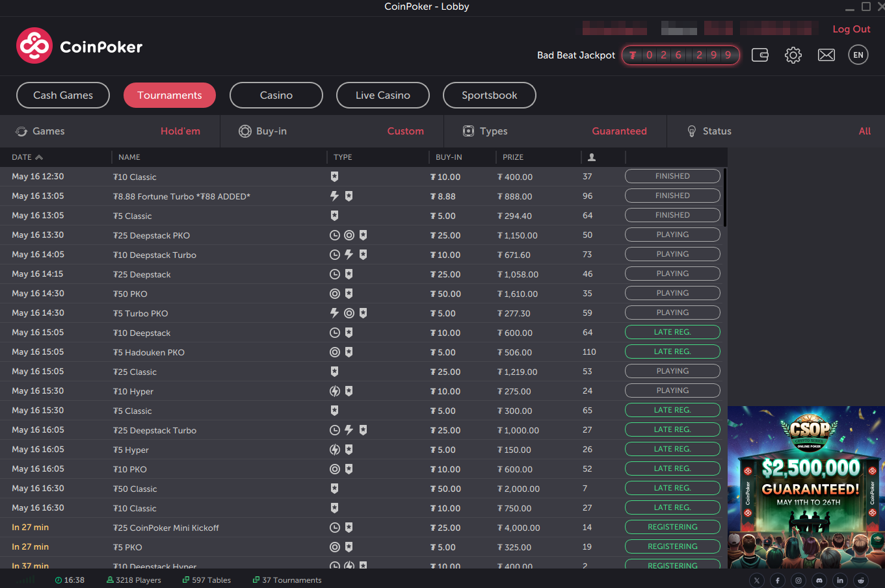885x588 pixels.
Task: Sort by players count icon column
Action: [x=592, y=157]
